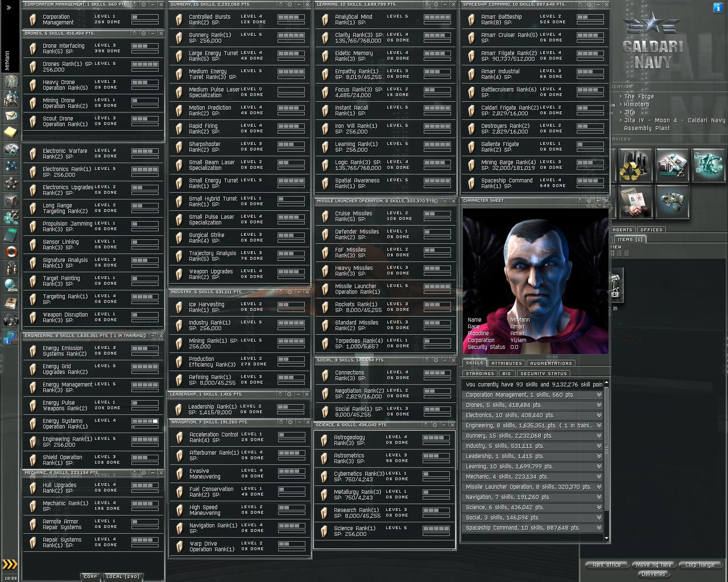Viewport: 728px width, 582px height.
Task: Open the cyan figure station service icon
Action: tap(709, 165)
